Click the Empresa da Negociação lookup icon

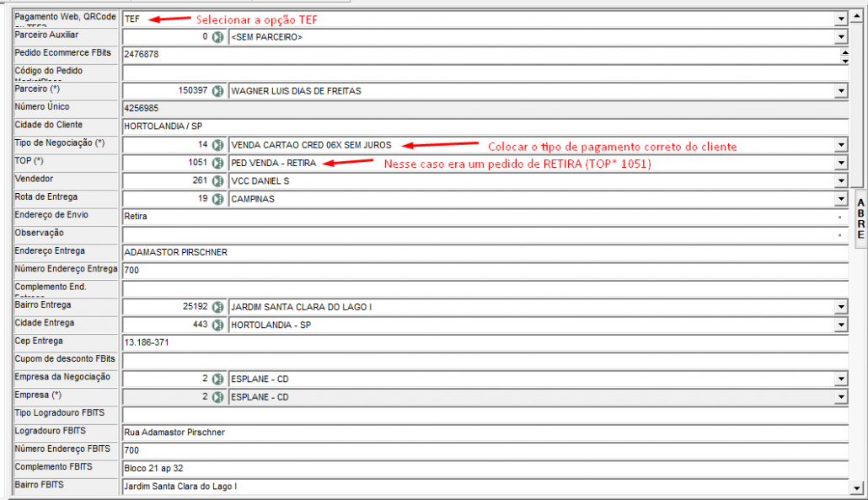tap(218, 379)
